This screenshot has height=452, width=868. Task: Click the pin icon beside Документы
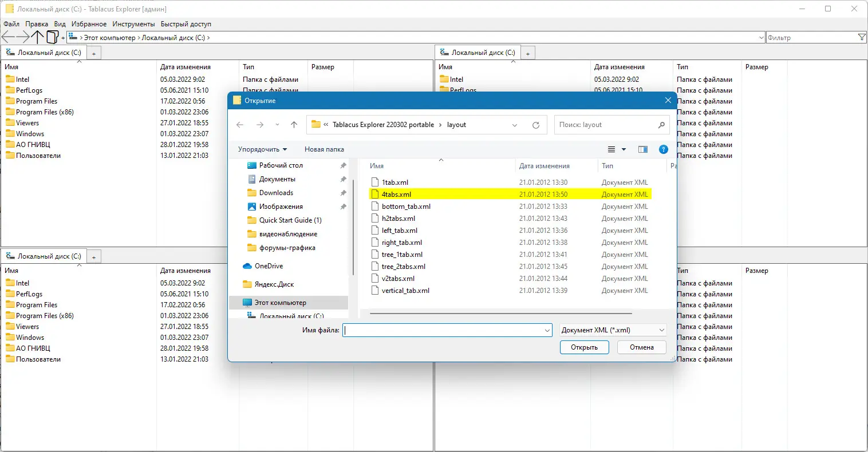(343, 179)
